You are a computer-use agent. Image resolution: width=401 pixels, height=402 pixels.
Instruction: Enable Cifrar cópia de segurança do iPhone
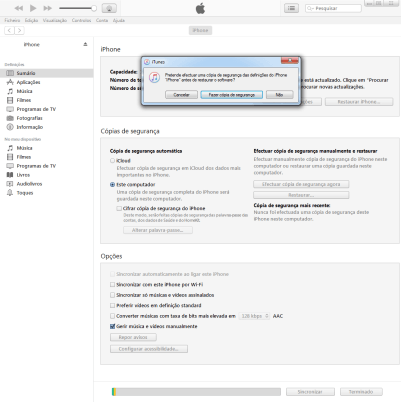coord(119,208)
